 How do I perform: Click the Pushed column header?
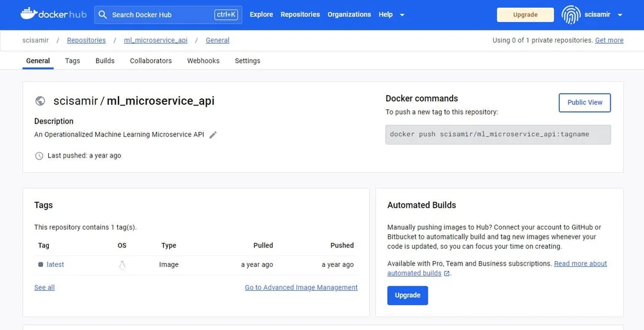click(342, 246)
